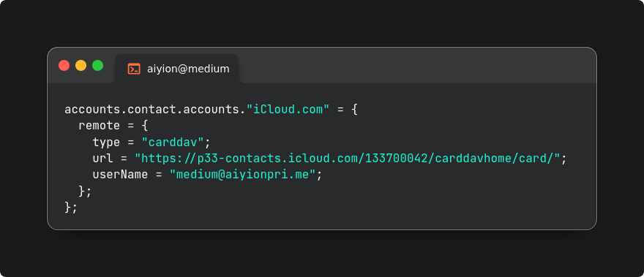Place cursor on the remote keyword
644x277 pixels.
coord(100,126)
